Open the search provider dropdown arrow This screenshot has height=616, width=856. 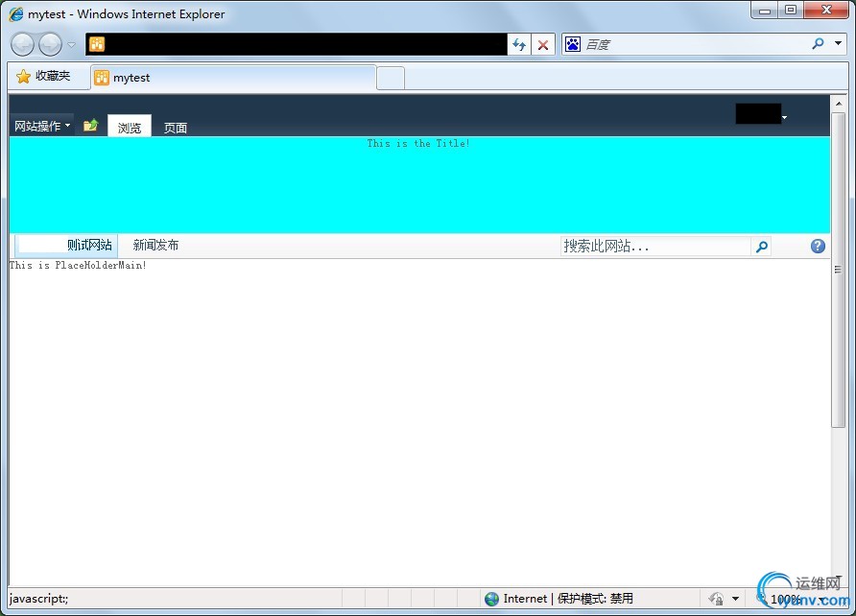coord(838,43)
